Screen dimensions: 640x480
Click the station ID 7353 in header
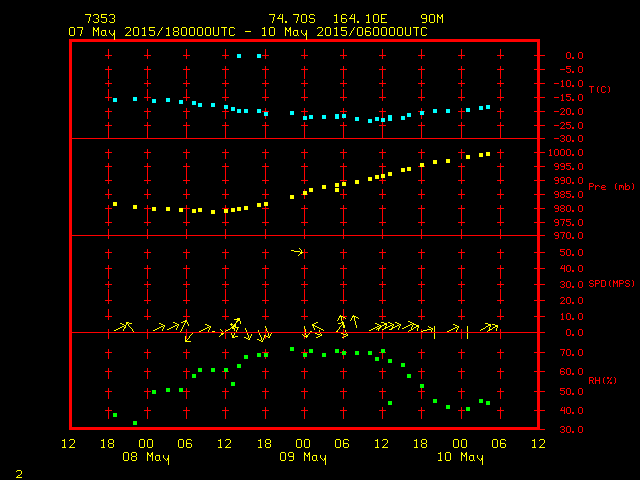pyautogui.click(x=100, y=19)
